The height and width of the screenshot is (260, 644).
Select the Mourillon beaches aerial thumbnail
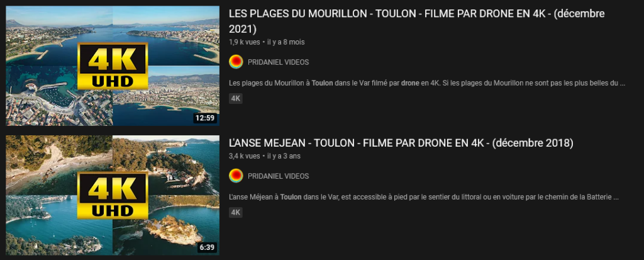113,66
